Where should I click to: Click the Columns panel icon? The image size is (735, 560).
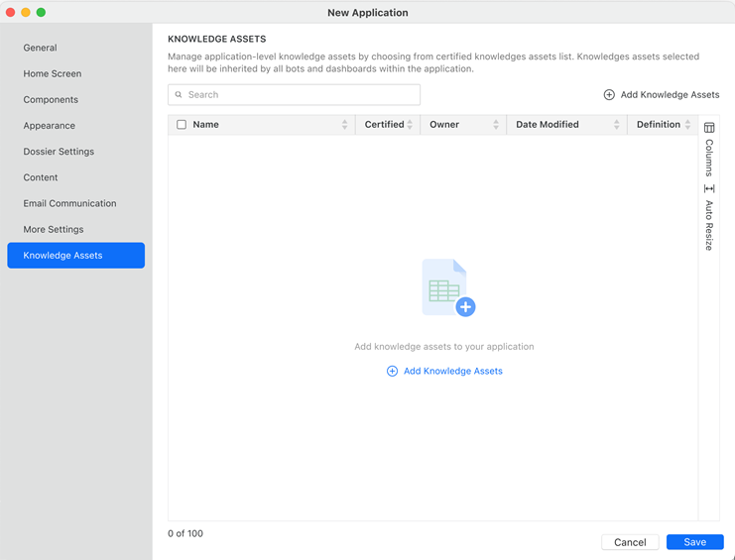(709, 128)
